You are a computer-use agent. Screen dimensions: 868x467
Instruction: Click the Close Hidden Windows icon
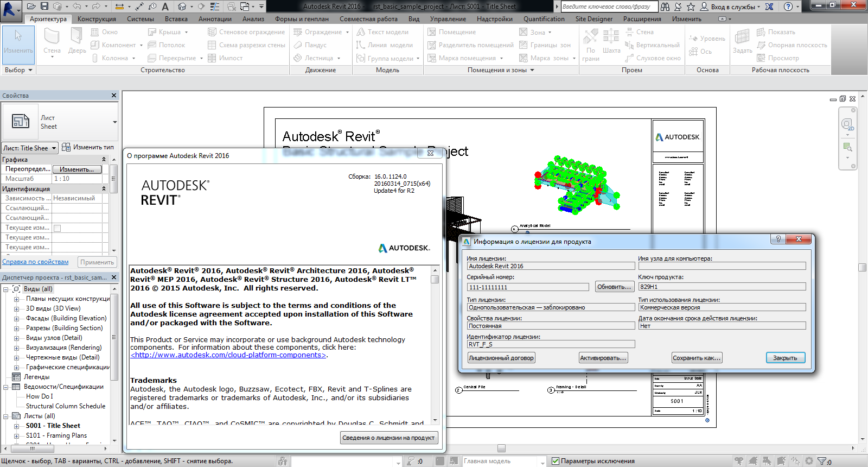(x=232, y=7)
